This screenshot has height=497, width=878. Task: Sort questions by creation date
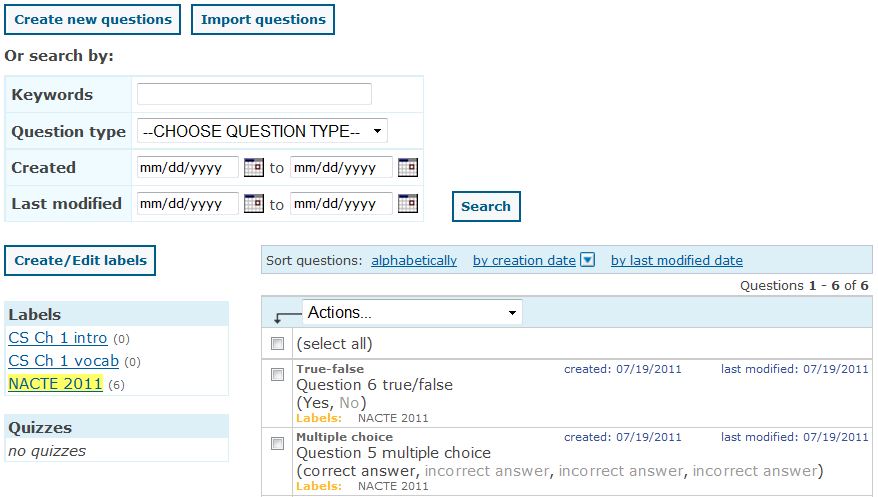click(x=524, y=260)
